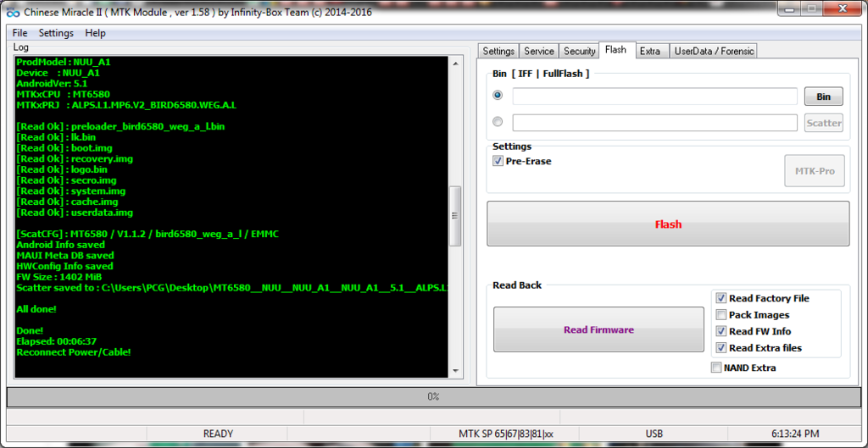Select the Bin file radio button
Viewport: 868px width, 448px height.
click(x=498, y=96)
